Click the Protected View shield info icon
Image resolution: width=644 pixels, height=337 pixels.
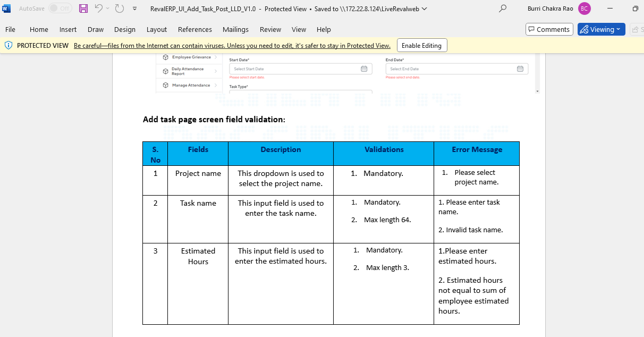[9, 45]
